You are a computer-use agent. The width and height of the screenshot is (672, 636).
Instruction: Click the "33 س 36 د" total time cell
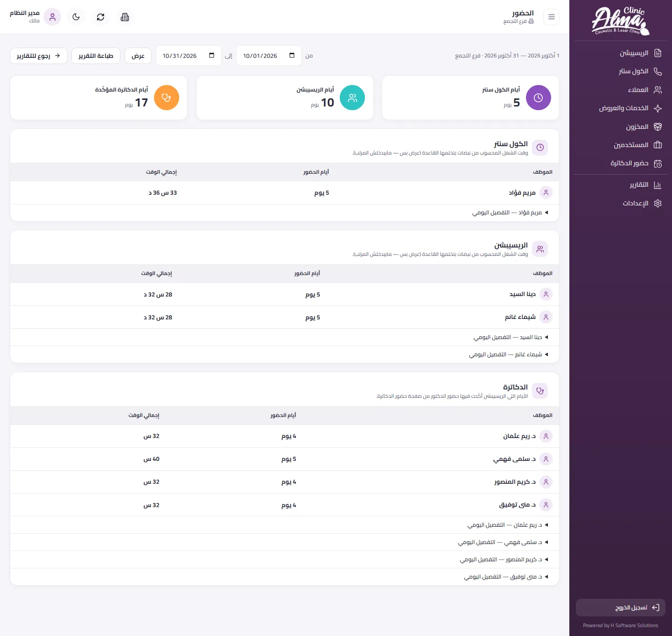coord(163,193)
